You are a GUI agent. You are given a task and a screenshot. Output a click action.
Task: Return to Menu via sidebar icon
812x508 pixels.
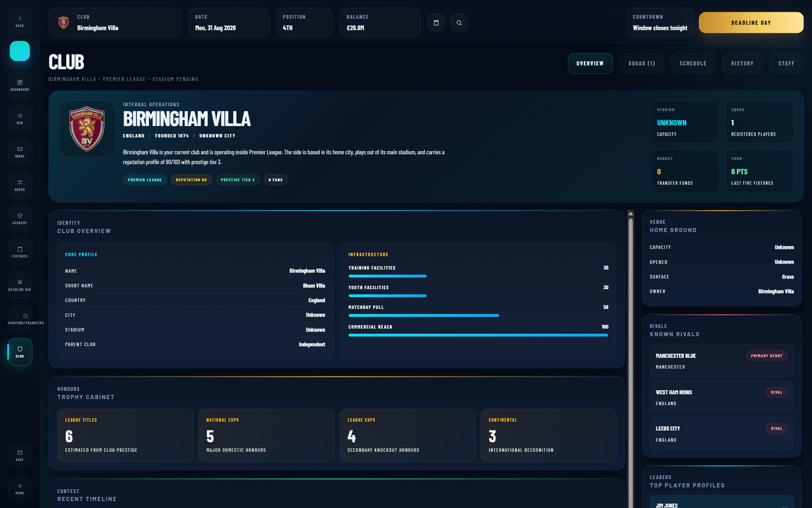[x=20, y=489]
